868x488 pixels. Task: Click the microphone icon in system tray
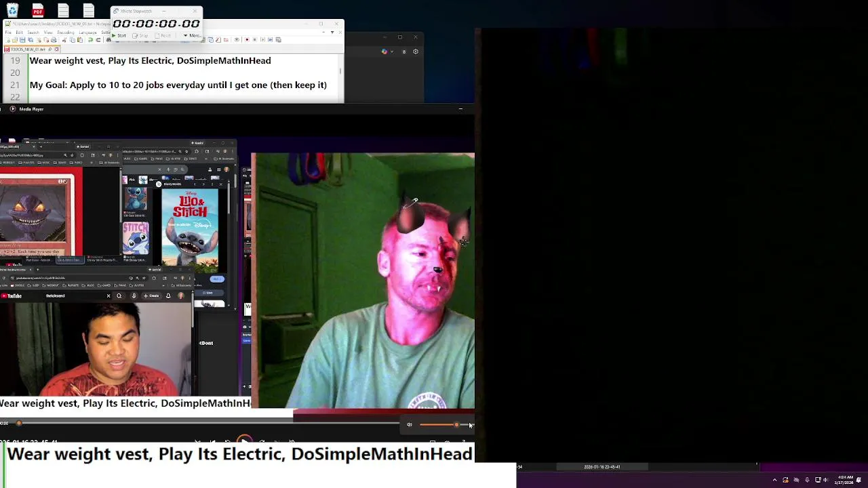[807, 480]
